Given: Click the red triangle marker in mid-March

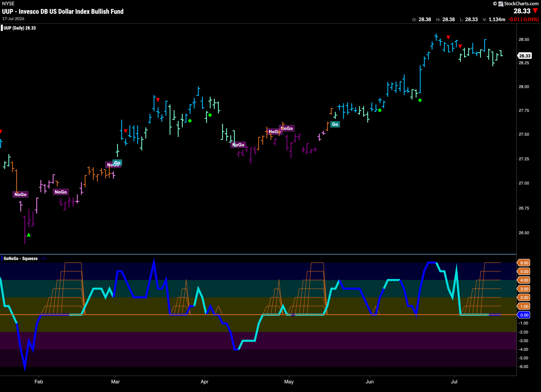Looking at the screenshot, I should click(158, 100).
